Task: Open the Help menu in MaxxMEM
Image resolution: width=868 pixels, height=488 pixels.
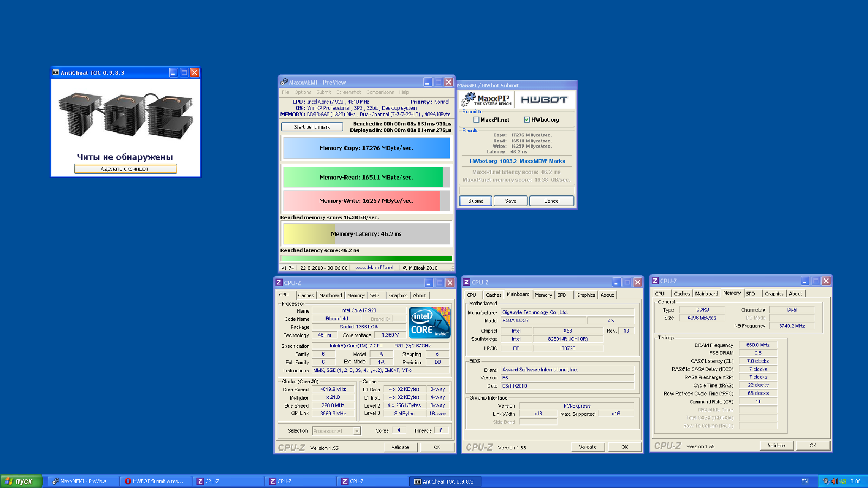Action: [x=404, y=92]
